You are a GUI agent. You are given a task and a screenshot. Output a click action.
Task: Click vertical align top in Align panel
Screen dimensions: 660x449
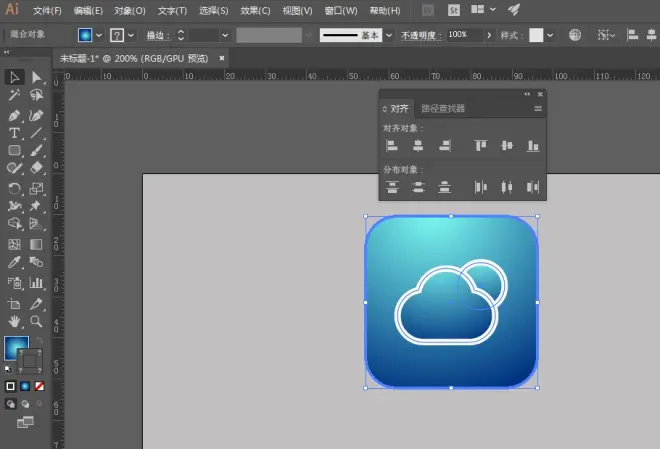(x=480, y=146)
